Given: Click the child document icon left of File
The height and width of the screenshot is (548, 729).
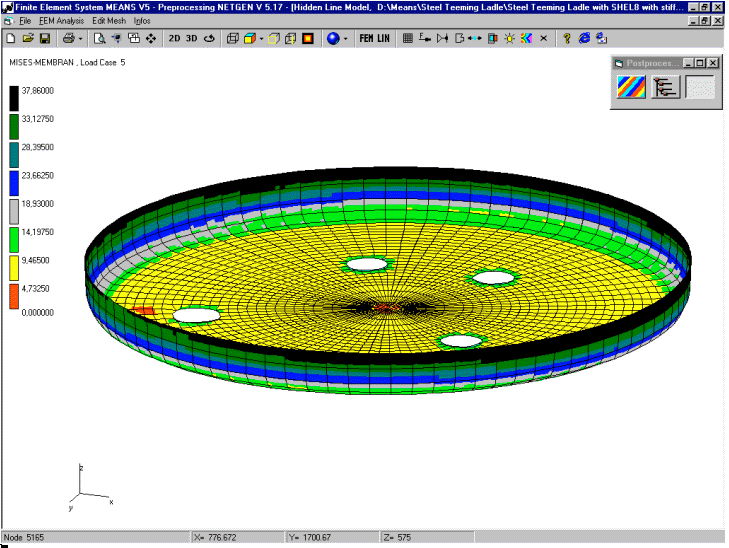Looking at the screenshot, I should tap(8, 21).
